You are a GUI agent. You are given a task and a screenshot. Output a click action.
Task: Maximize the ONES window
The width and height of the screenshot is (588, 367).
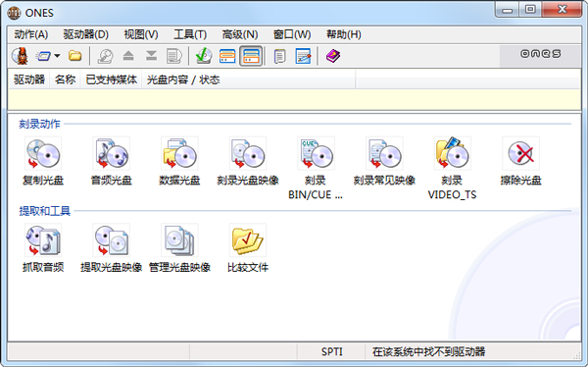[x=530, y=10]
